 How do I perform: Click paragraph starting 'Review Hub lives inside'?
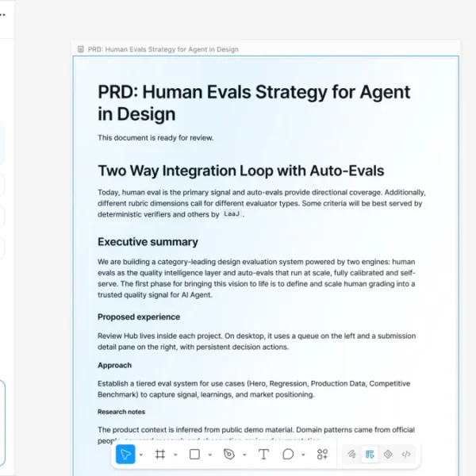257,341
